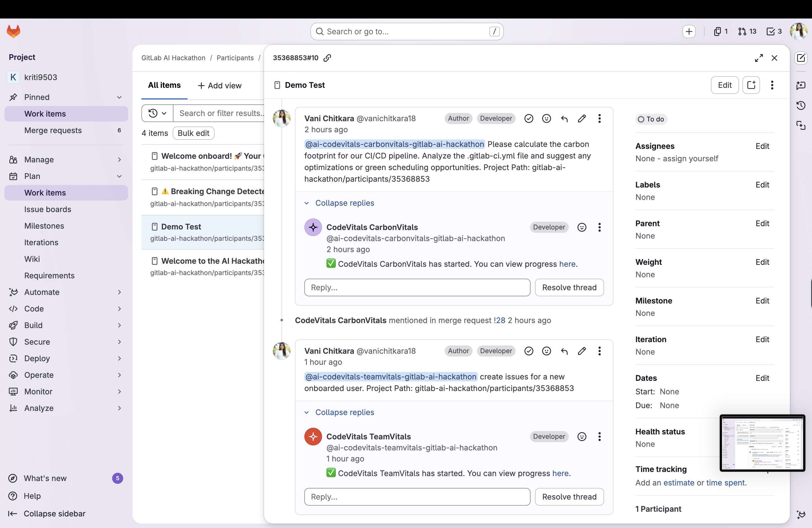Open more actions kebab next to Edit button
Screen dimensions: 812x528
[772, 85]
